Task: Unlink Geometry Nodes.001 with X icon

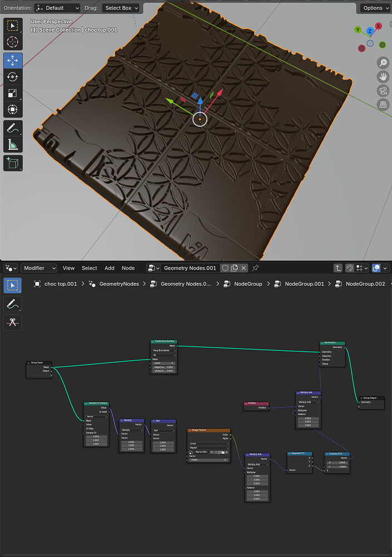Action: [243, 268]
